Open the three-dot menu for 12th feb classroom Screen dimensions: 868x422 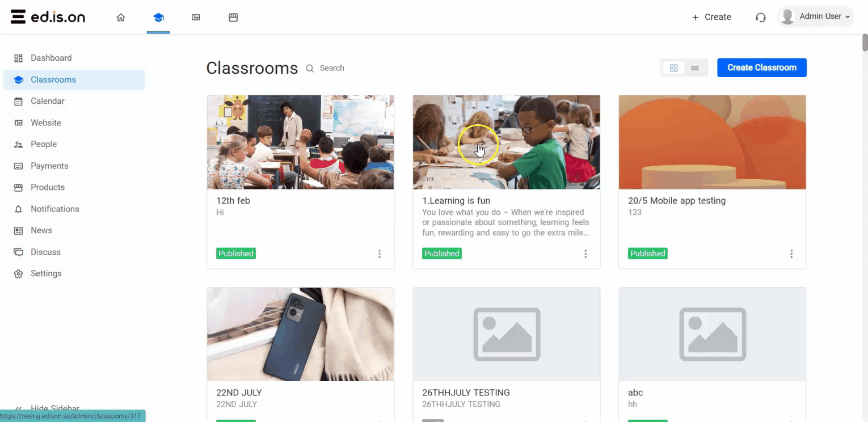(x=380, y=254)
